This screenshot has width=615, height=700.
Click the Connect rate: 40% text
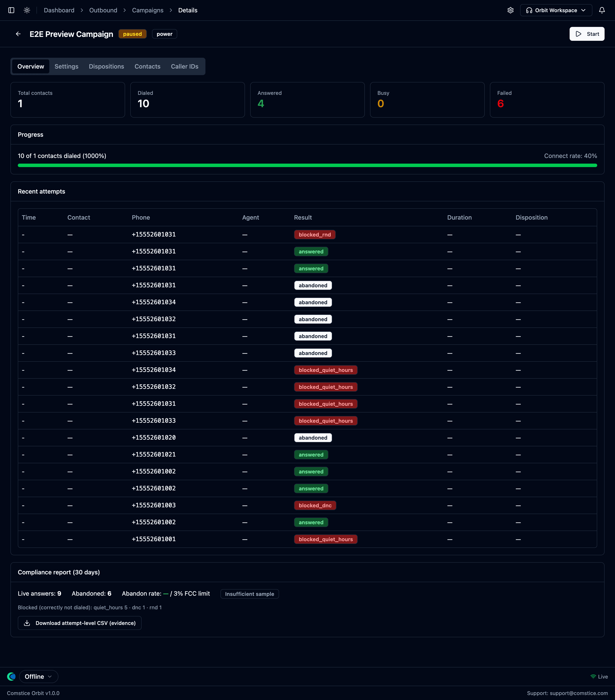tap(570, 156)
